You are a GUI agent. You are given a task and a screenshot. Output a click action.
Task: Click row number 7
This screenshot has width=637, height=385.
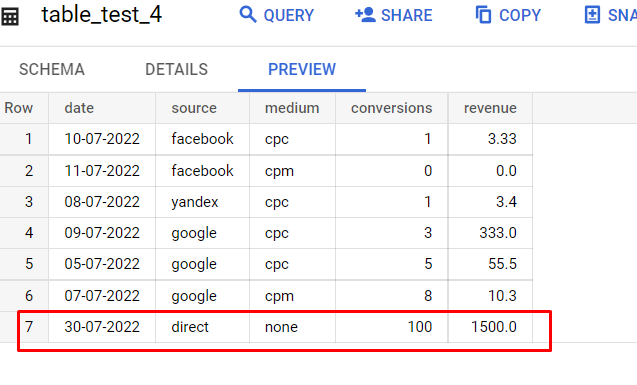pos(29,327)
